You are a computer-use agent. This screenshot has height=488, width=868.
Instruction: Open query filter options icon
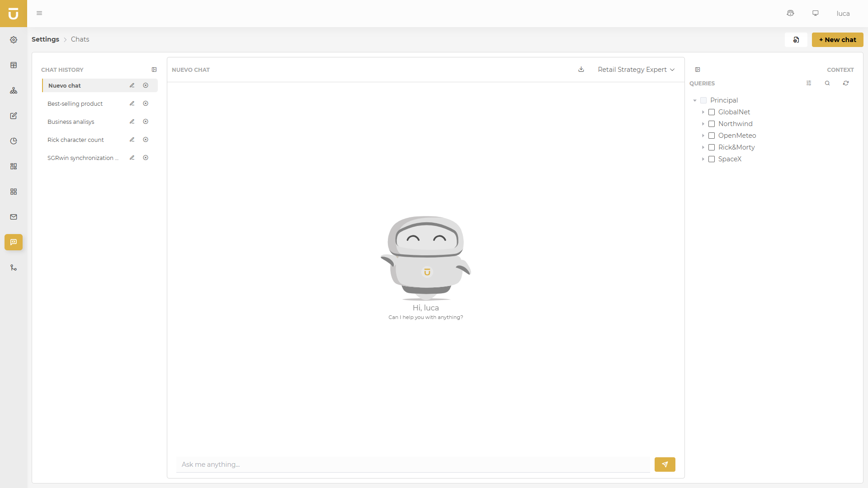coord(809,83)
